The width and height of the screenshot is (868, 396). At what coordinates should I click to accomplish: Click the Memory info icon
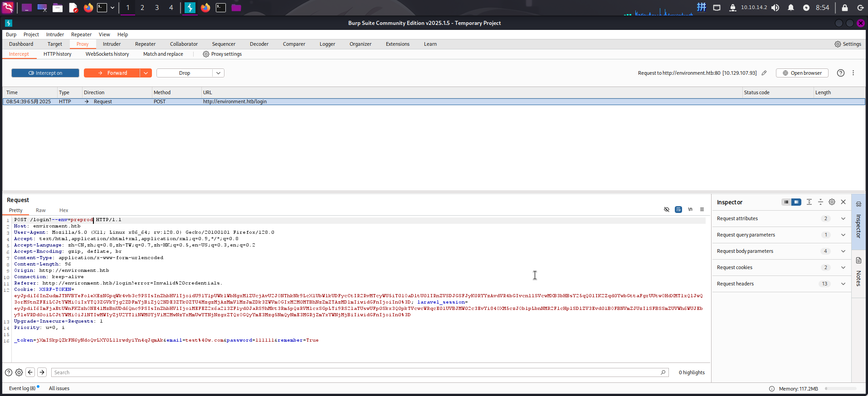[772, 389]
